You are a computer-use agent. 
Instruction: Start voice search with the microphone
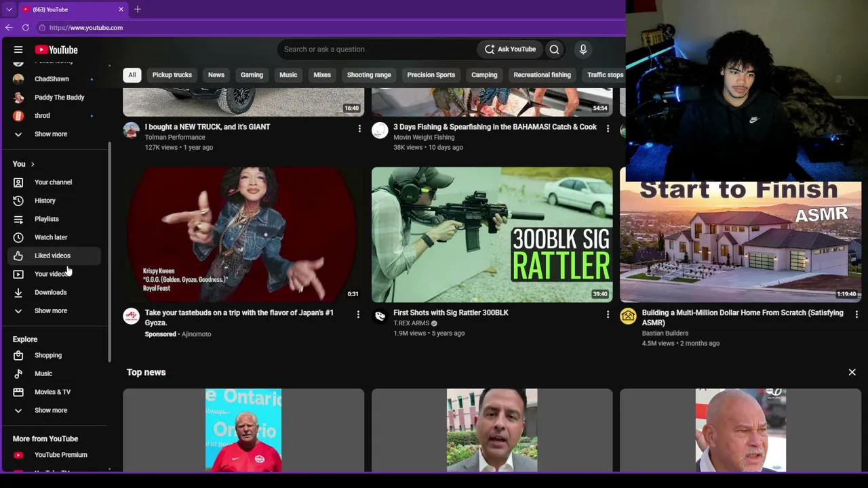(x=583, y=49)
